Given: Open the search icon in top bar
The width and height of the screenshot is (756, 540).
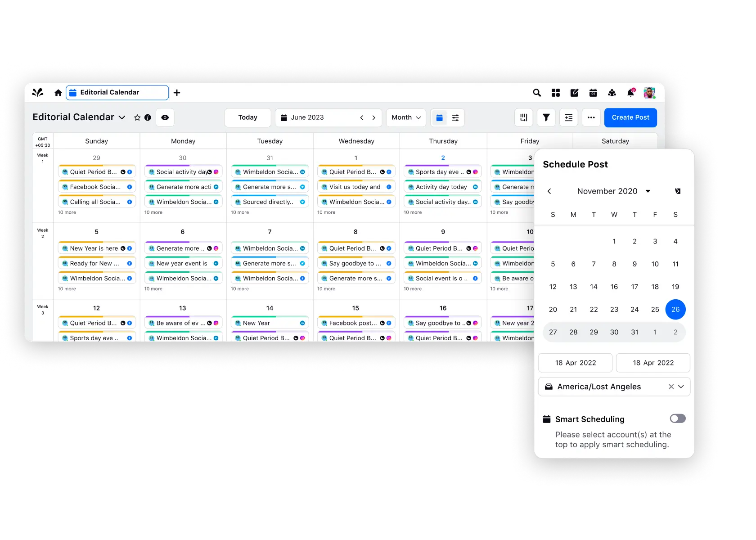Looking at the screenshot, I should point(536,93).
